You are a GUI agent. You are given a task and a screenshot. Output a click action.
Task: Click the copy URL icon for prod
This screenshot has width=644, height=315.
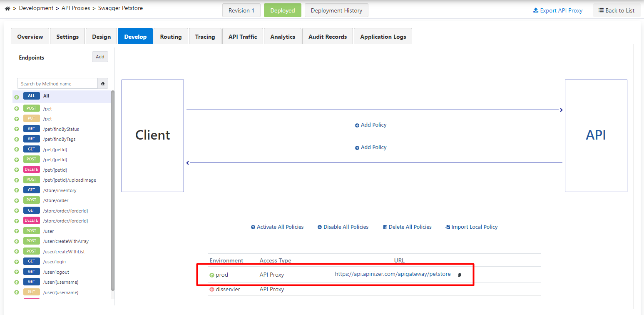pyautogui.click(x=460, y=275)
